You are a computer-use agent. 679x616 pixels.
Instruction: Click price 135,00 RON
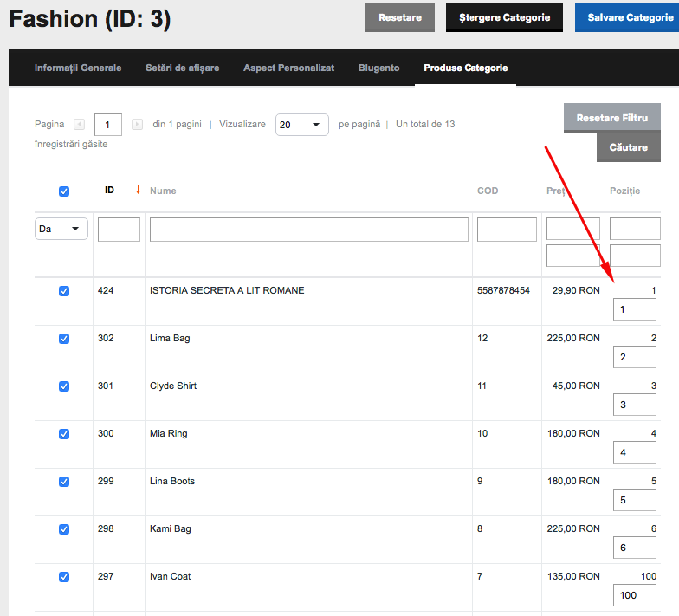click(x=573, y=576)
